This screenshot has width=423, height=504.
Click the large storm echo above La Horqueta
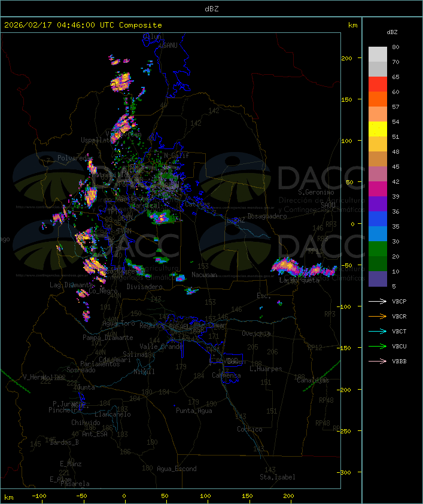(x=303, y=268)
